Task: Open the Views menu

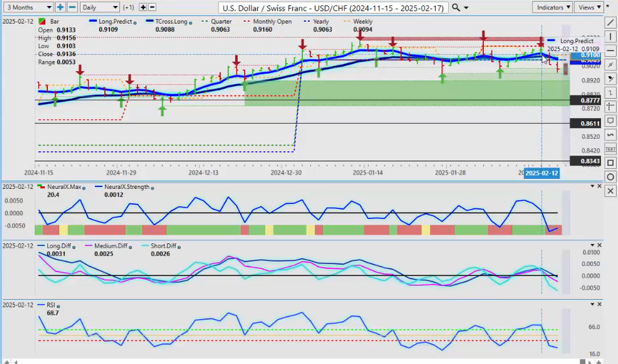Action: (589, 7)
